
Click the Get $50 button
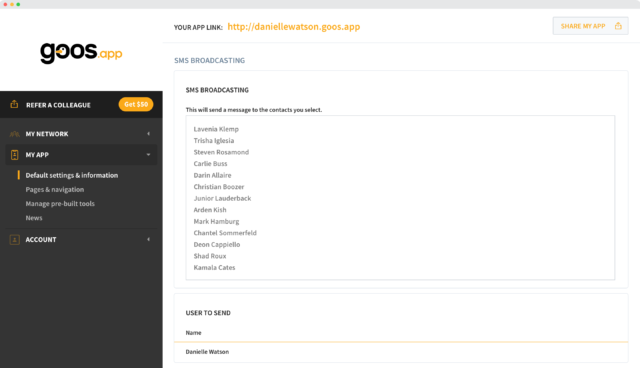[x=136, y=104]
